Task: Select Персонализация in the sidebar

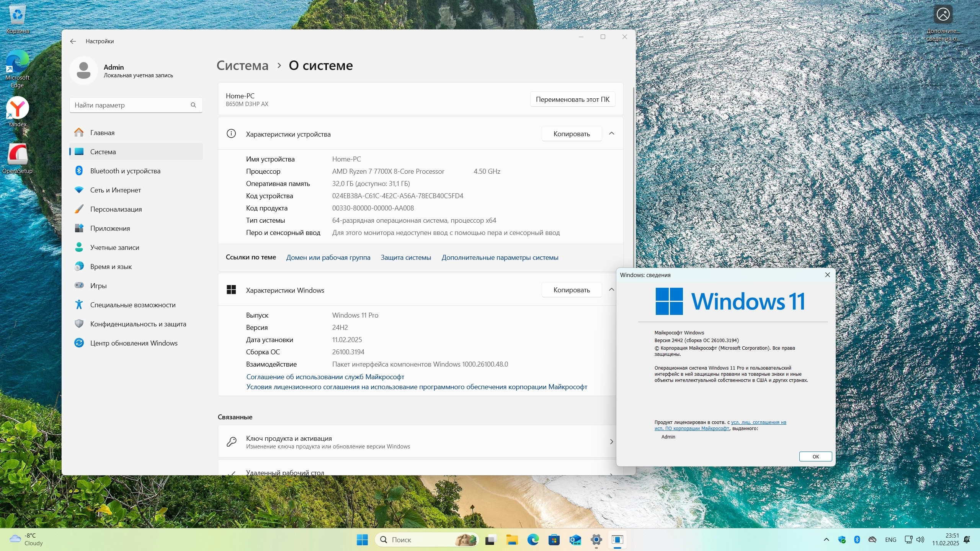Action: pyautogui.click(x=116, y=209)
